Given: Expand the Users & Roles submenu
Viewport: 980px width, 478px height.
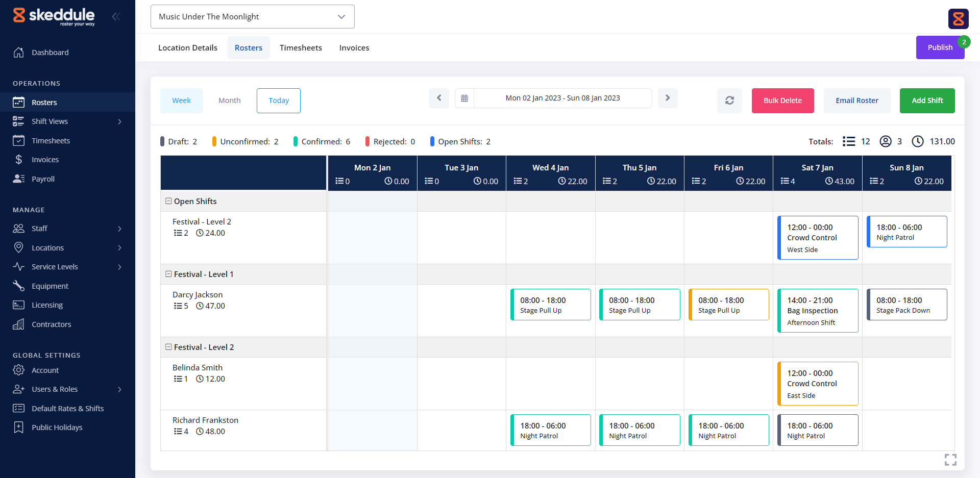Looking at the screenshot, I should (x=119, y=389).
